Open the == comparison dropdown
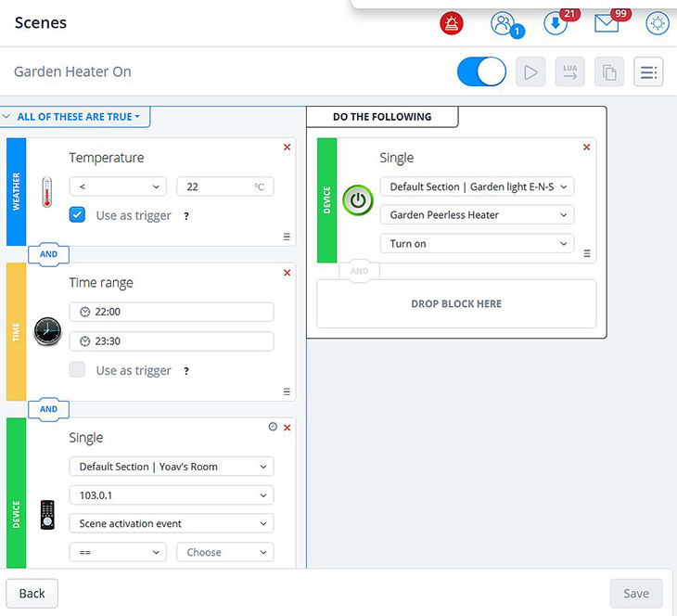This screenshot has width=677, height=616. 118,553
